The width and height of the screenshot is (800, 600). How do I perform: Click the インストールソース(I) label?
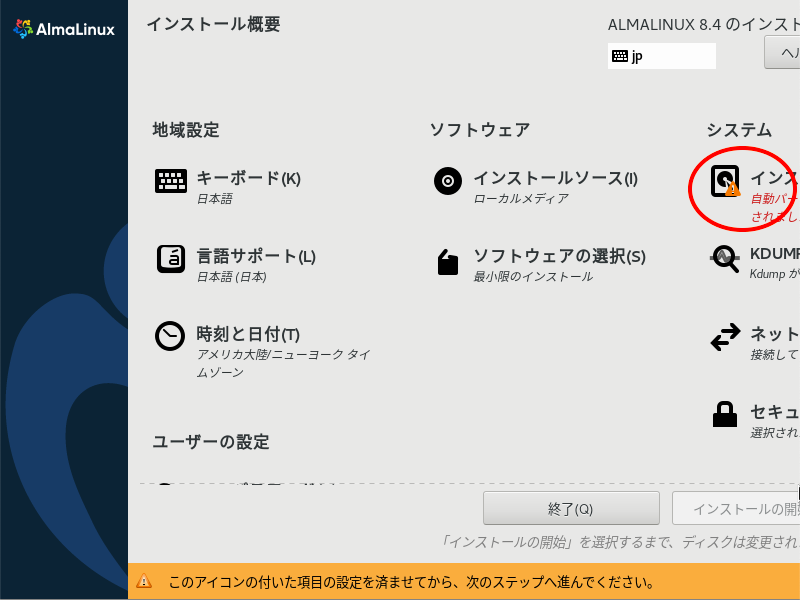(x=556, y=178)
